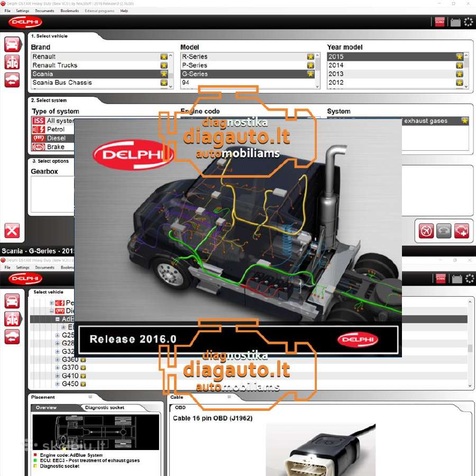Screen dimensions: 476x476
Task: Click the grey car scan button
Action: coord(444,231)
